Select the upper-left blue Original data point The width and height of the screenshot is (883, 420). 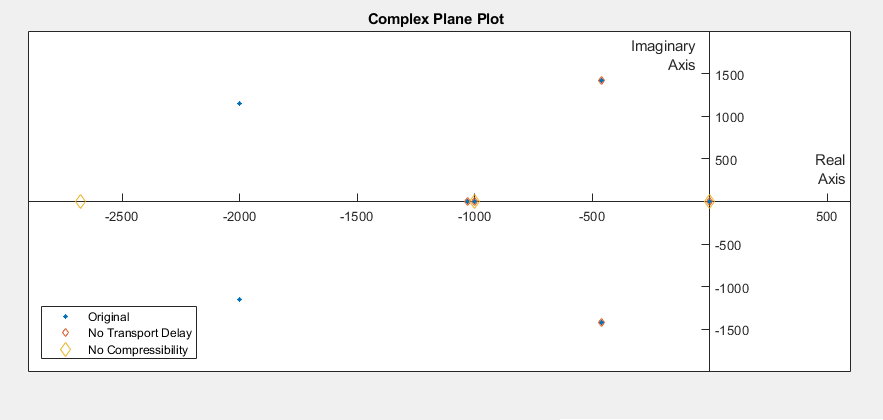point(239,104)
